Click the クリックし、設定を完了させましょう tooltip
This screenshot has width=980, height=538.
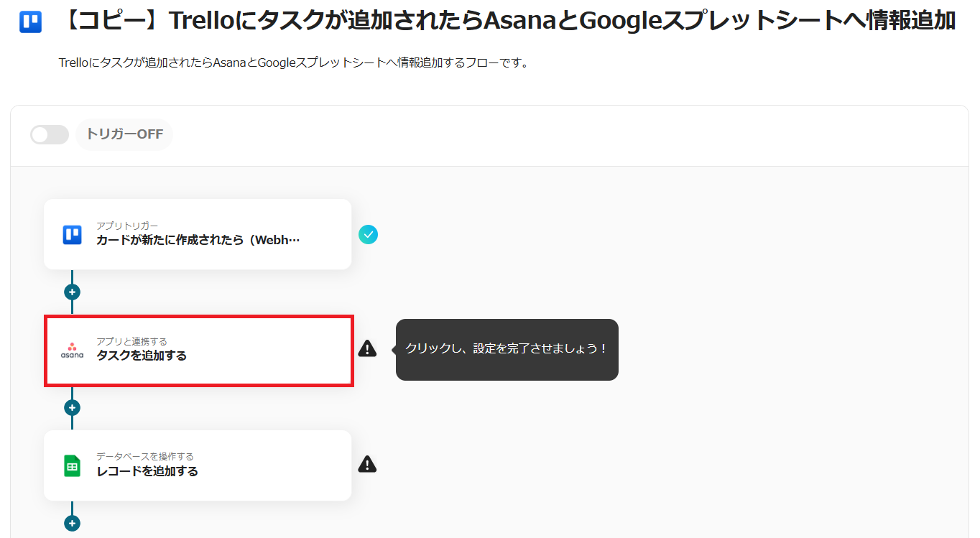point(507,349)
